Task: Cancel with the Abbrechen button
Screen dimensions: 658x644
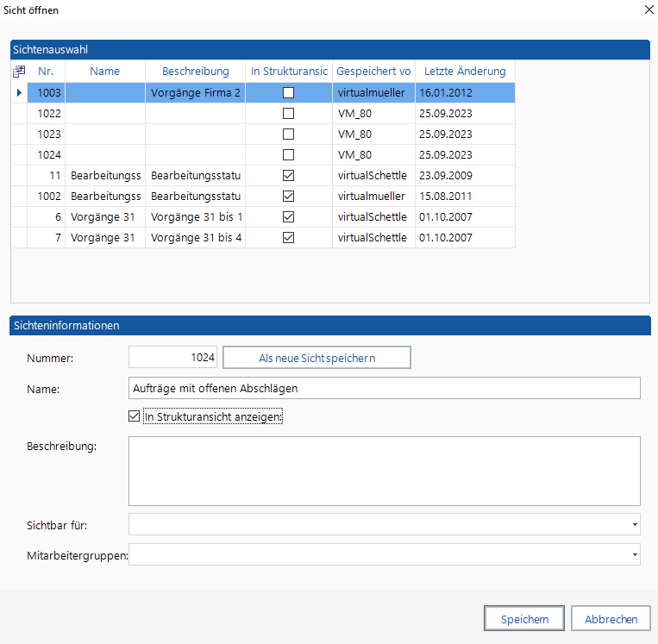Action: (x=611, y=619)
